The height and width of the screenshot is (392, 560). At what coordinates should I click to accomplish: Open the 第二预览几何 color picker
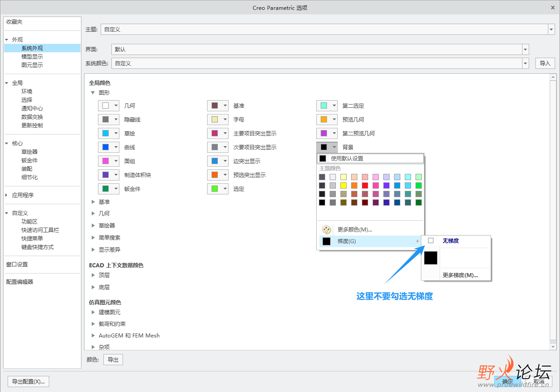click(x=327, y=134)
